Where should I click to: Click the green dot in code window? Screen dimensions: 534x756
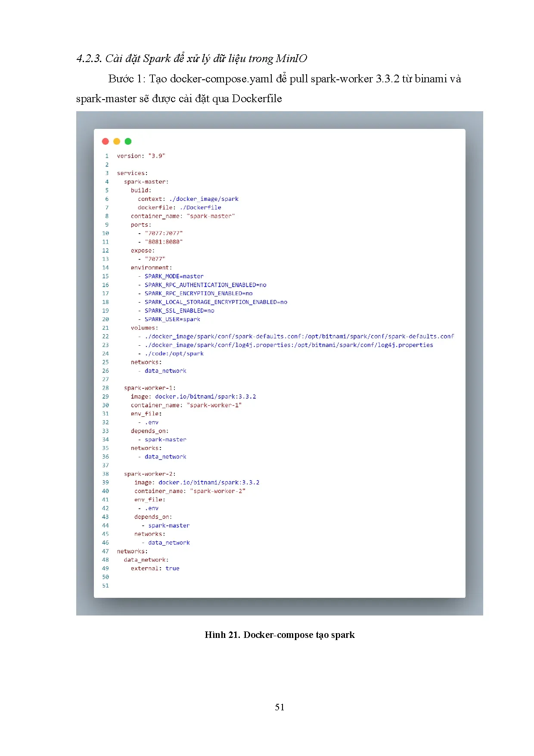(128, 141)
